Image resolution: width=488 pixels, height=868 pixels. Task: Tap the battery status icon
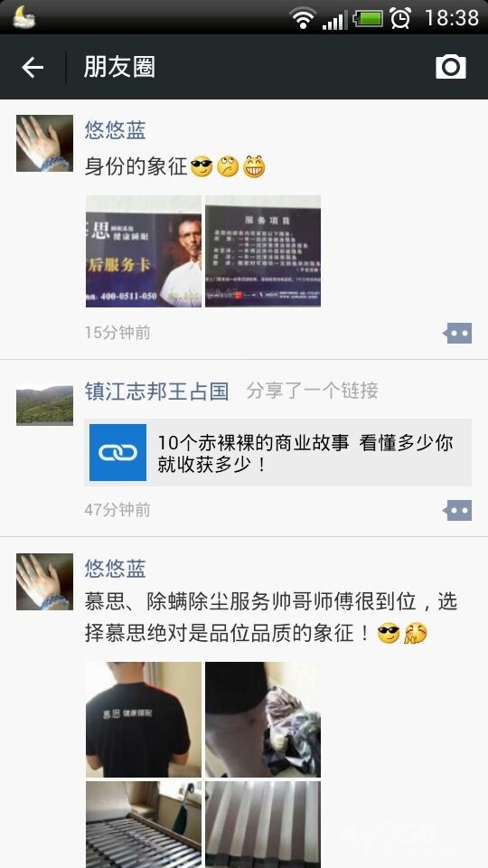pyautogui.click(x=368, y=18)
